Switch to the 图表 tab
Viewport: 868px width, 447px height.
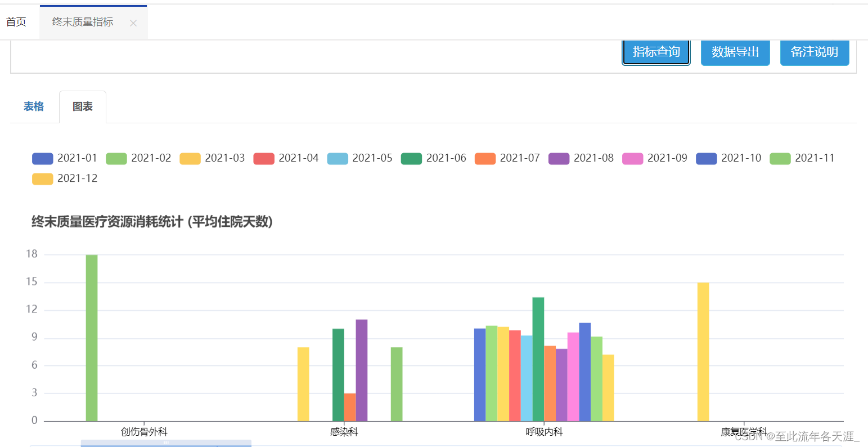[83, 106]
